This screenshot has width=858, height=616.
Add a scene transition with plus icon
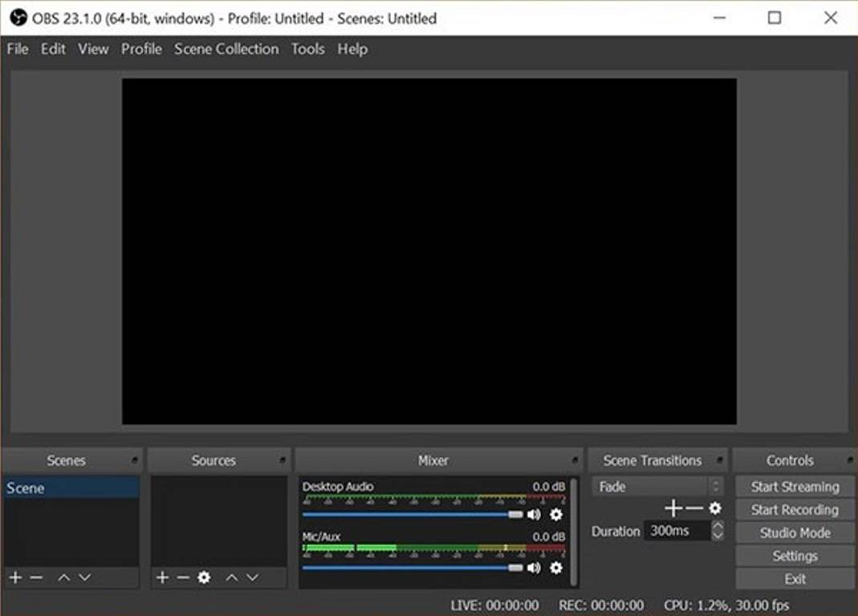point(673,508)
